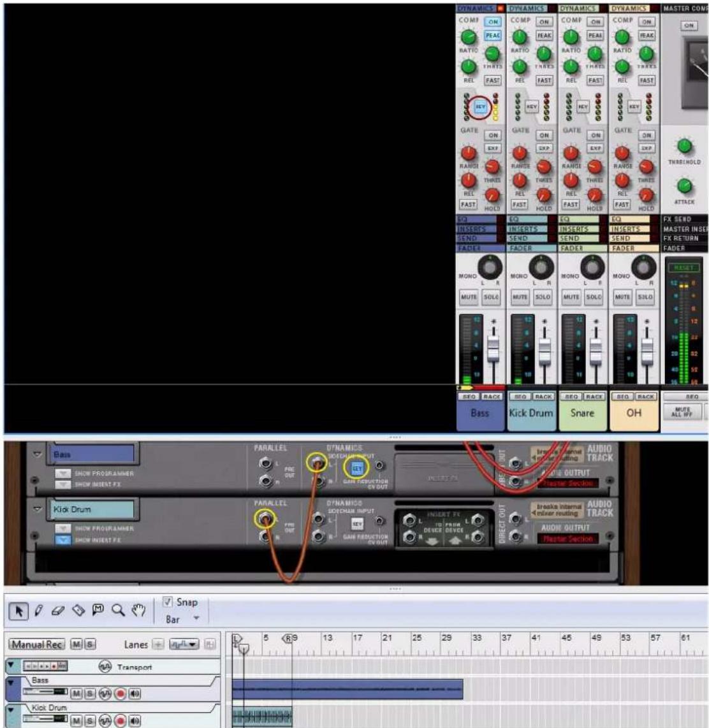709x728 pixels.
Task: Enable COMP ON for the Bass channel
Action: coord(493,22)
